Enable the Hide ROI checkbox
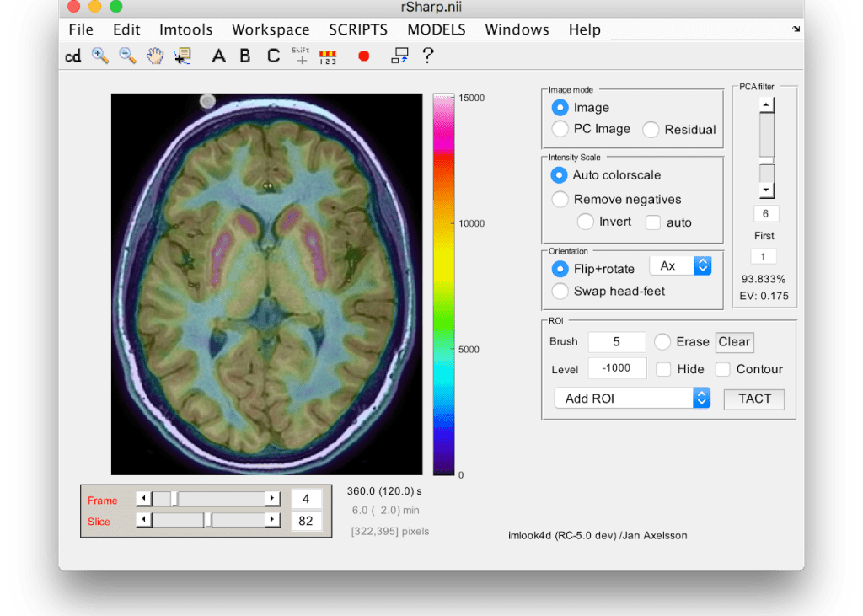Screen dimensions: 863x616 pos(664,369)
